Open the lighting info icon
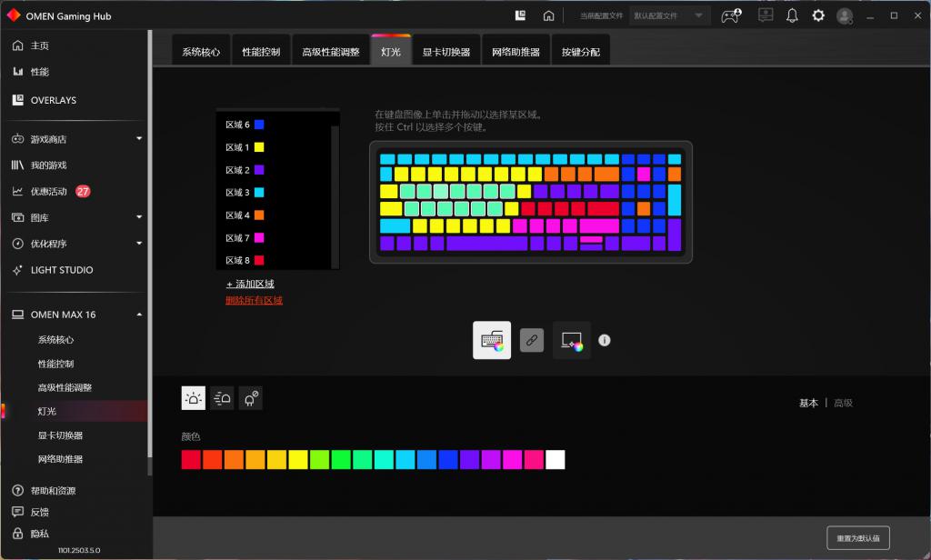The height and width of the screenshot is (560, 931). [x=604, y=340]
